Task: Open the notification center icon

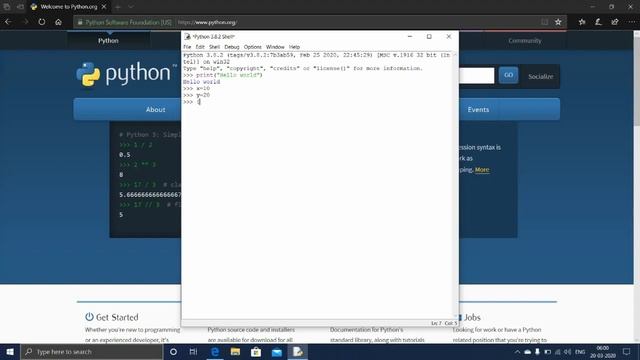Action: [627, 352]
